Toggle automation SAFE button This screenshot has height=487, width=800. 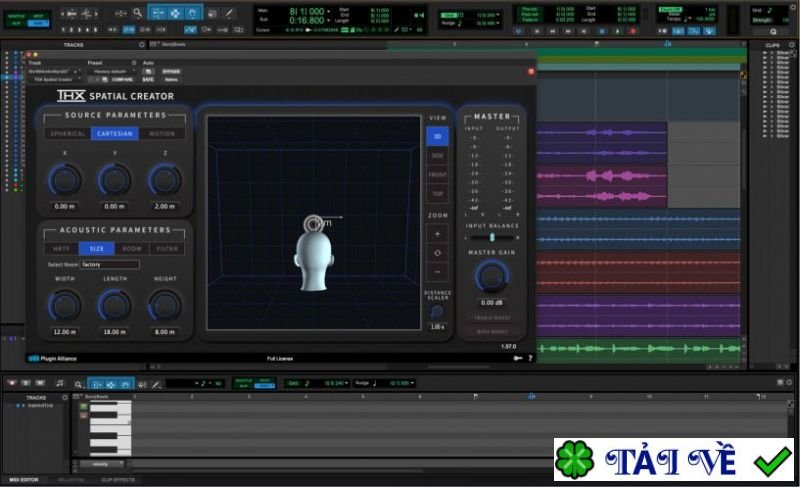[x=148, y=79]
